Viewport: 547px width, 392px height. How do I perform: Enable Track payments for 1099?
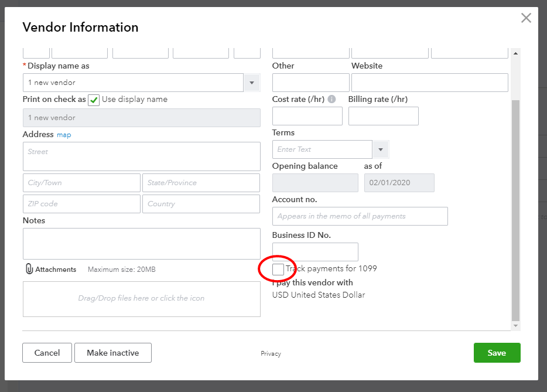coord(278,269)
